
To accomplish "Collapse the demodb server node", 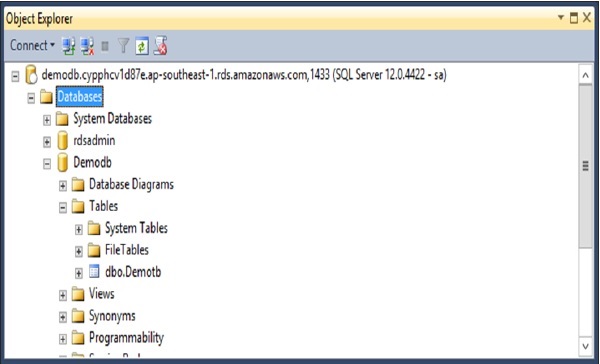I will (x=15, y=76).
